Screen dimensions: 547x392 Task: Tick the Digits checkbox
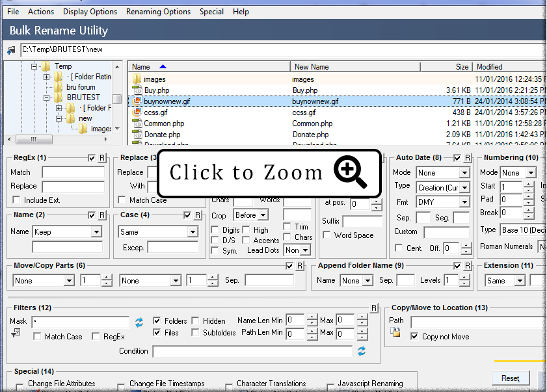pos(215,230)
